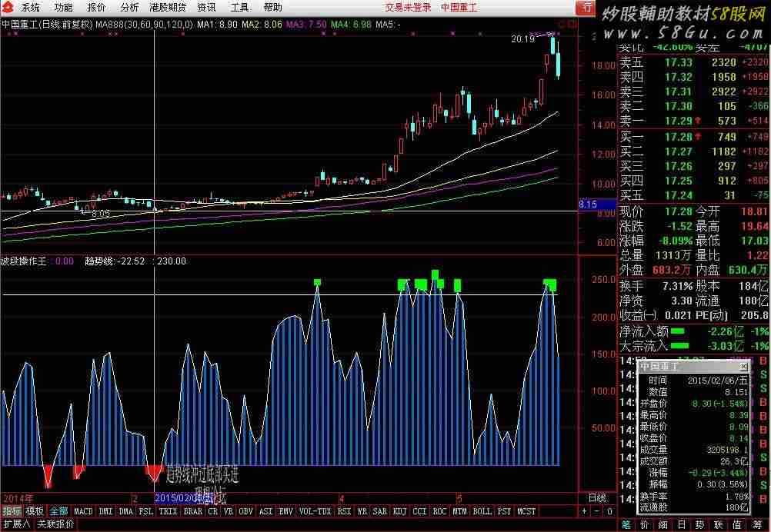Switch to the ASI indicator

click(x=265, y=511)
